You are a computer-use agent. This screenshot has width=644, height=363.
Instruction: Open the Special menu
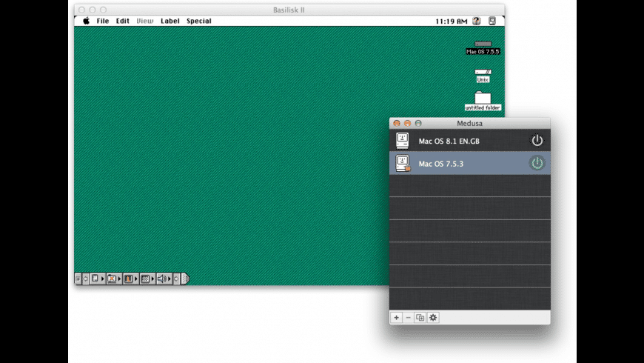pos(199,21)
